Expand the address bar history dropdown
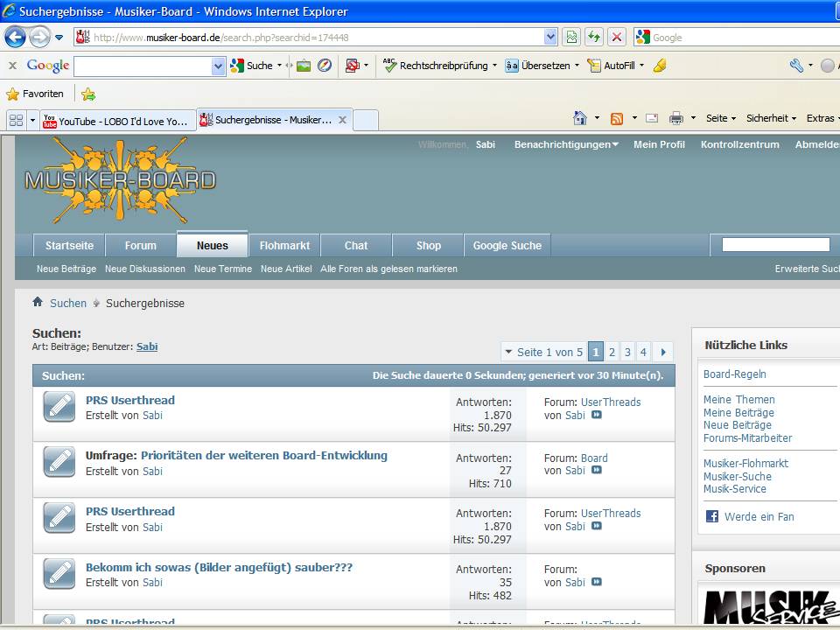Image resolution: width=840 pixels, height=630 pixels. pyautogui.click(x=550, y=37)
